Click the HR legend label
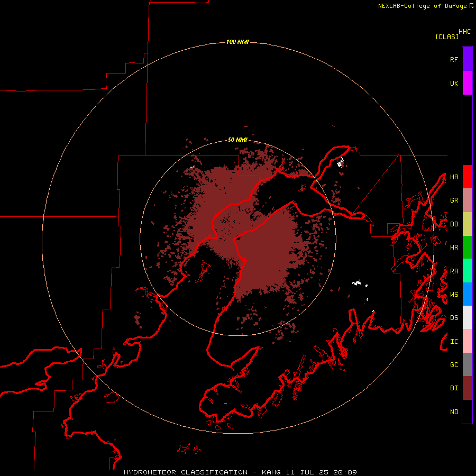 [454, 248]
